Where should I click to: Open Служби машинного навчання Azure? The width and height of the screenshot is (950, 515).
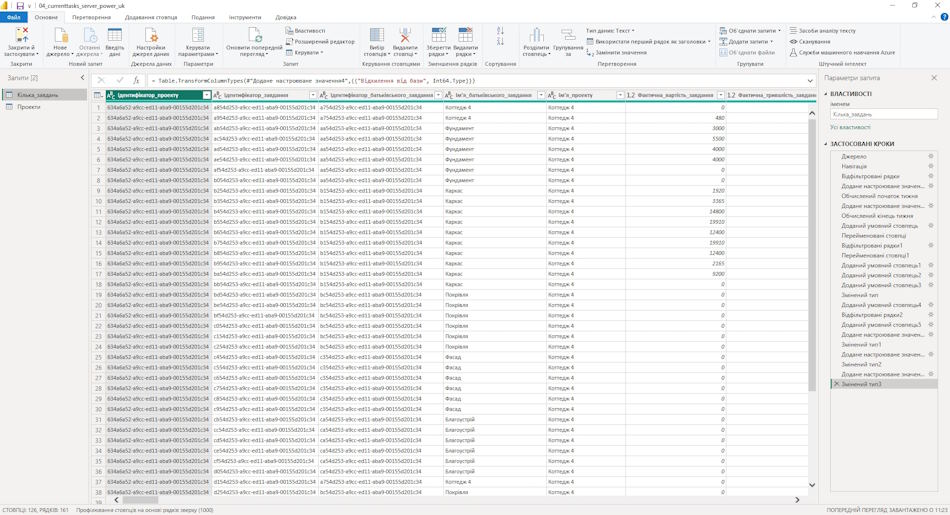point(842,53)
